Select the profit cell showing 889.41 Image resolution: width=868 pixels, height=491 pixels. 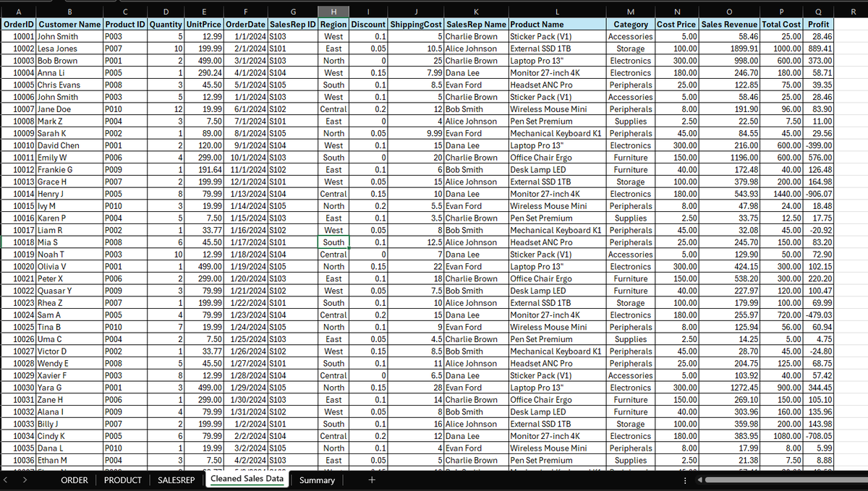point(817,48)
